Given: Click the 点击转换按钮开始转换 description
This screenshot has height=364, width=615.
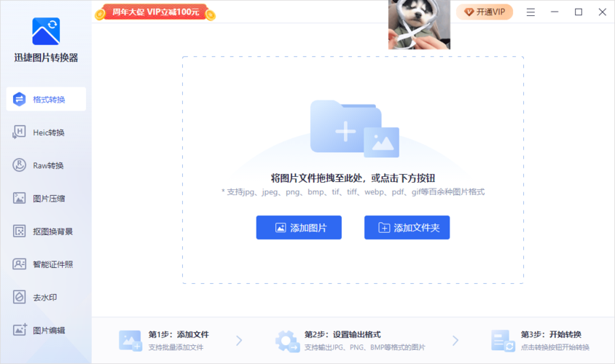Looking at the screenshot, I should coord(555,347).
